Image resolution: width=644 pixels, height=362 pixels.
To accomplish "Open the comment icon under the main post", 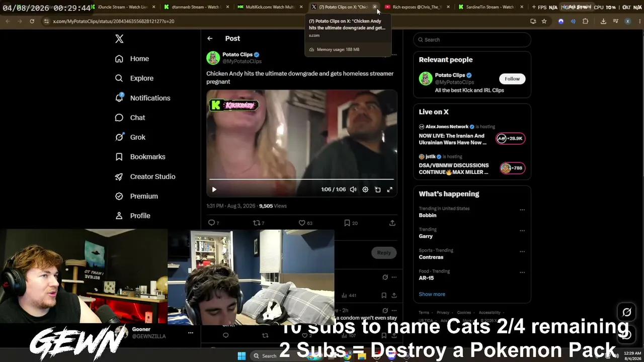I will point(211,223).
